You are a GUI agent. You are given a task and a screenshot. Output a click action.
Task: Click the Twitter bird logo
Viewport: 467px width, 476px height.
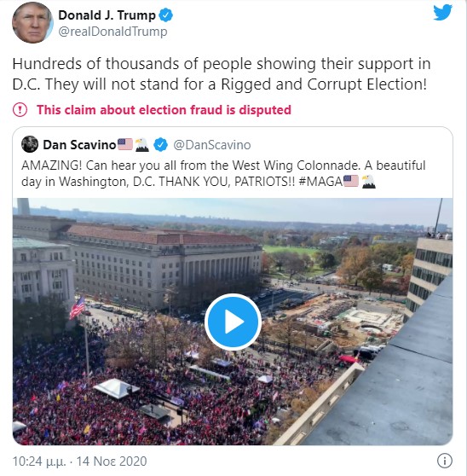click(x=442, y=13)
